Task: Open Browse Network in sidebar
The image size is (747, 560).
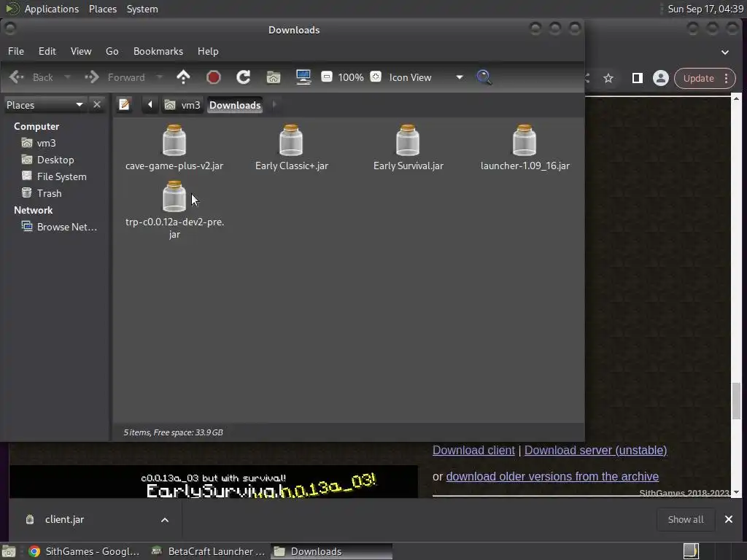Action: point(59,227)
